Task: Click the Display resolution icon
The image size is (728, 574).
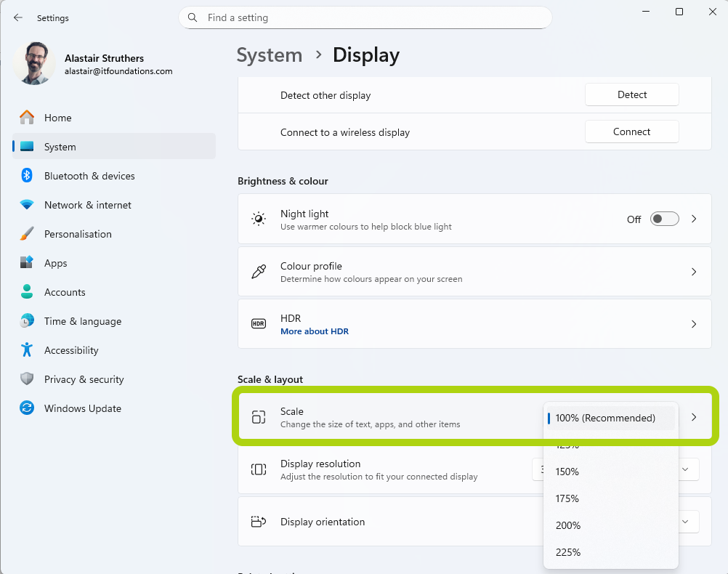Action: click(x=259, y=469)
